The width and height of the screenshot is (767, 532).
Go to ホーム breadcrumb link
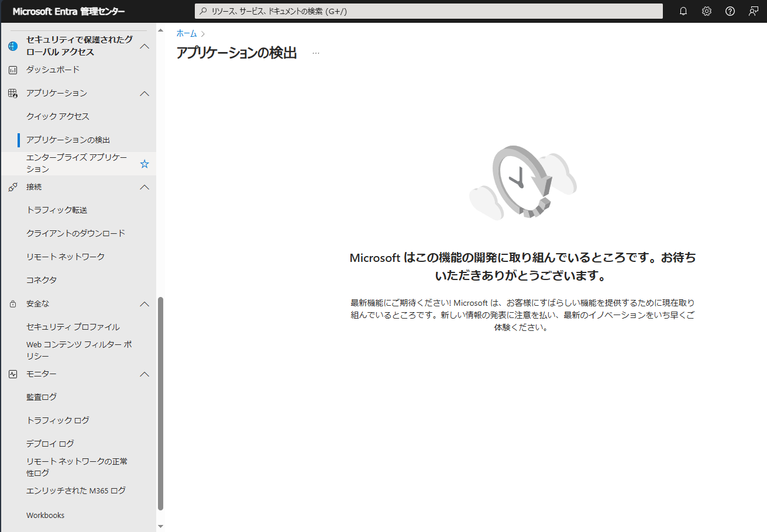pos(187,34)
